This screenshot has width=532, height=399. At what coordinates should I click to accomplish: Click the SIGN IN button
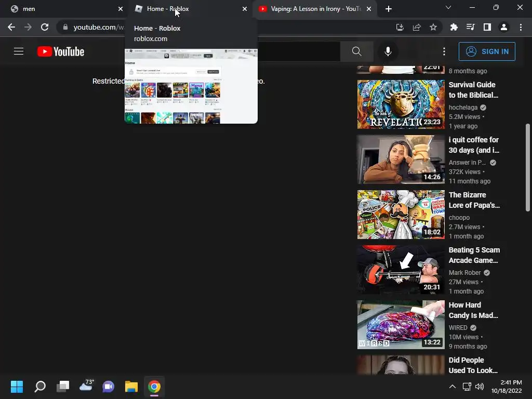coord(487,51)
